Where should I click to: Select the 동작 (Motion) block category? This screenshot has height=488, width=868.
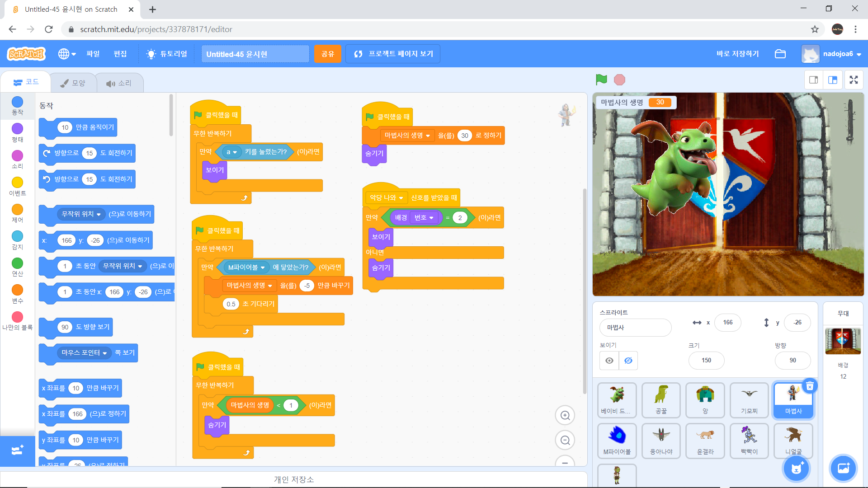coord(17,106)
